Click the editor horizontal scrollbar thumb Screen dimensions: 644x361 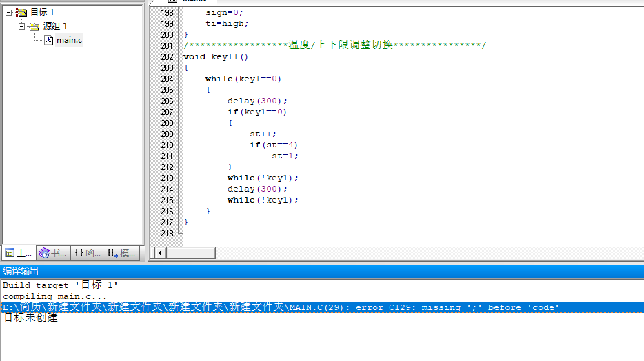coord(400,253)
